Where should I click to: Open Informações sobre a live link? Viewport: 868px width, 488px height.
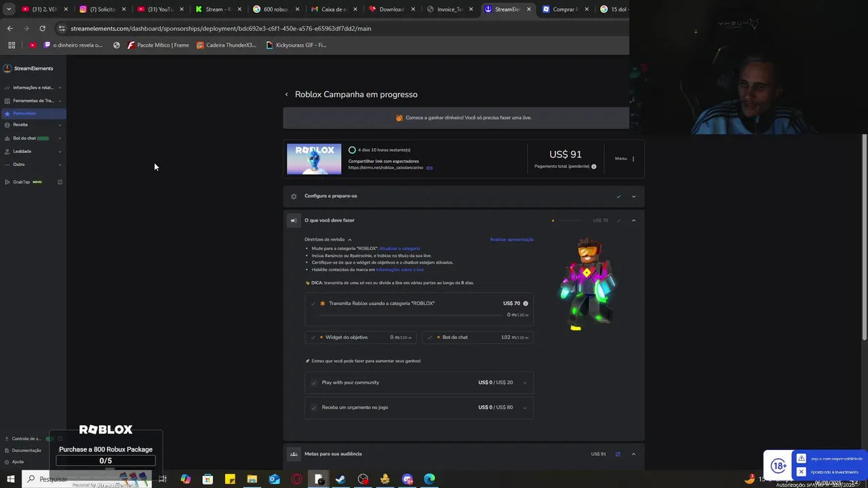coord(399,270)
